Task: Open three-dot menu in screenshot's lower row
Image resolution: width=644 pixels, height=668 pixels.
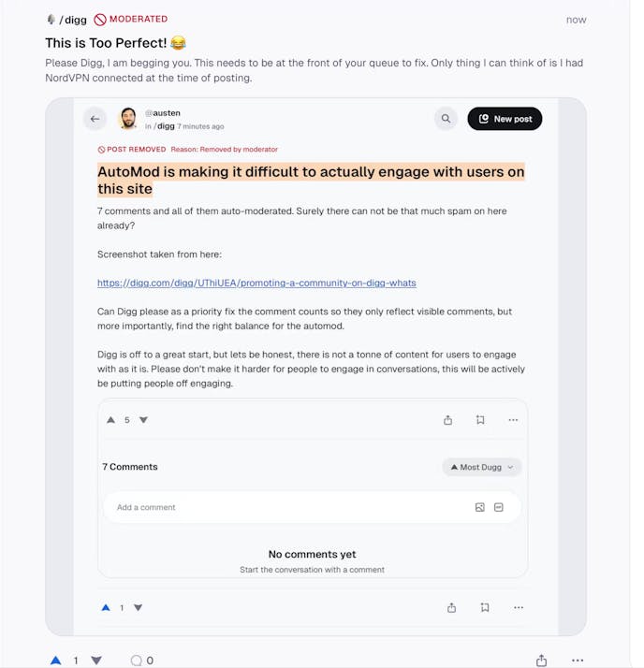Action: click(x=519, y=607)
